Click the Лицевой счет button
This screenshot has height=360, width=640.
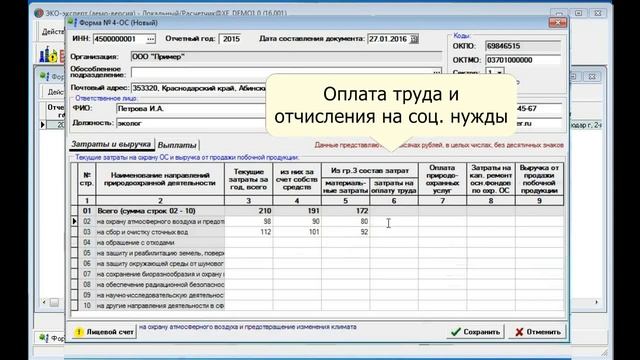104,332
